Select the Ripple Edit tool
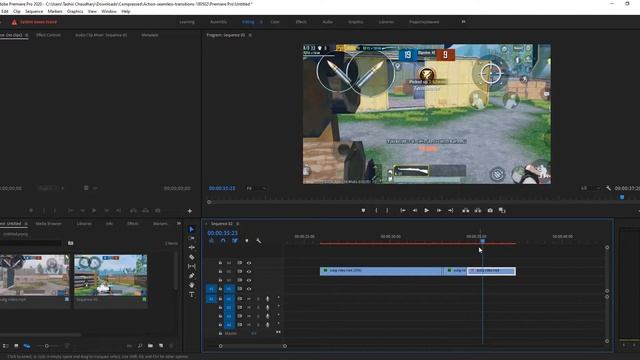Image resolution: width=640 pixels, height=360 pixels. [x=191, y=247]
